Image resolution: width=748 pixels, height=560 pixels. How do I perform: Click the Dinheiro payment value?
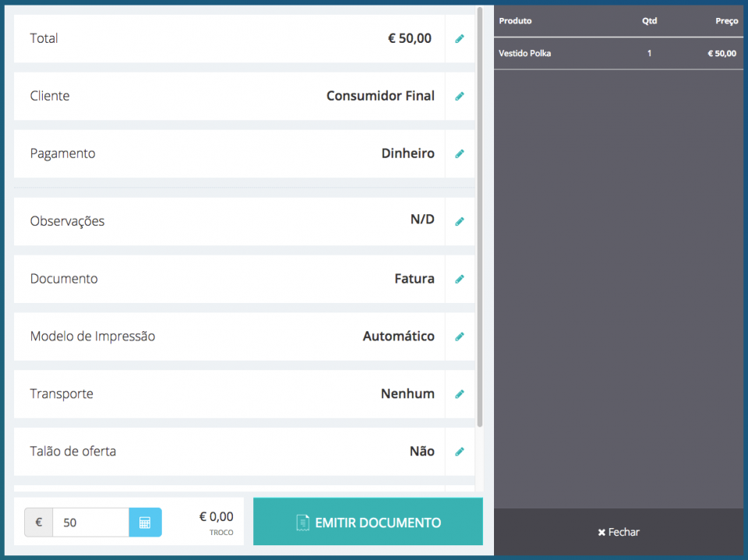(408, 154)
